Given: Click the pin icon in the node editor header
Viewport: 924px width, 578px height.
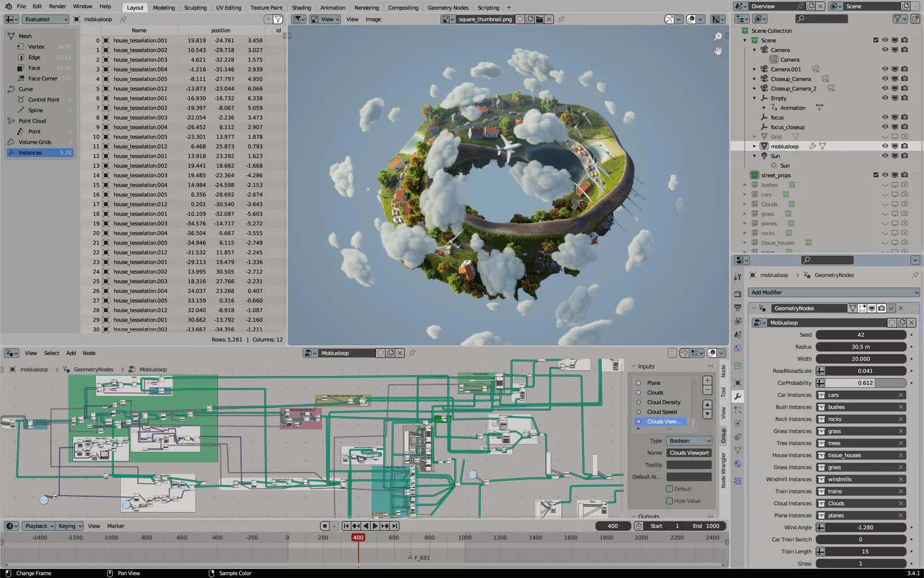Looking at the screenshot, I should pos(412,353).
